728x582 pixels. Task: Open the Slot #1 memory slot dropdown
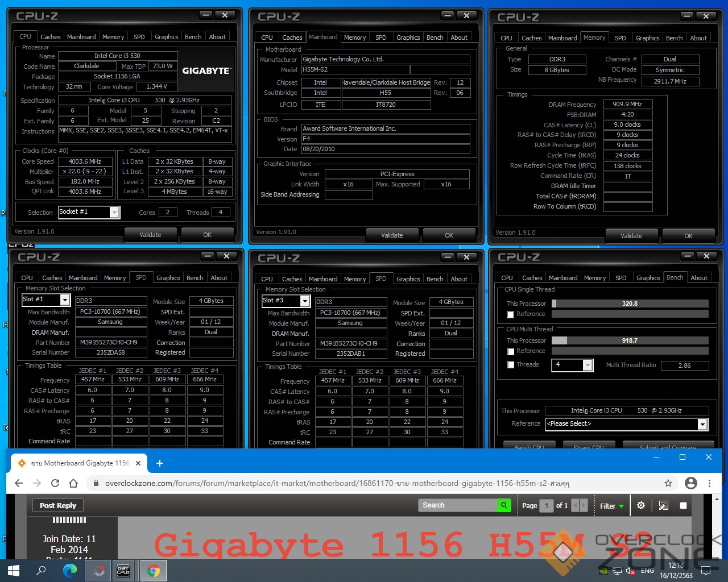pyautogui.click(x=65, y=300)
